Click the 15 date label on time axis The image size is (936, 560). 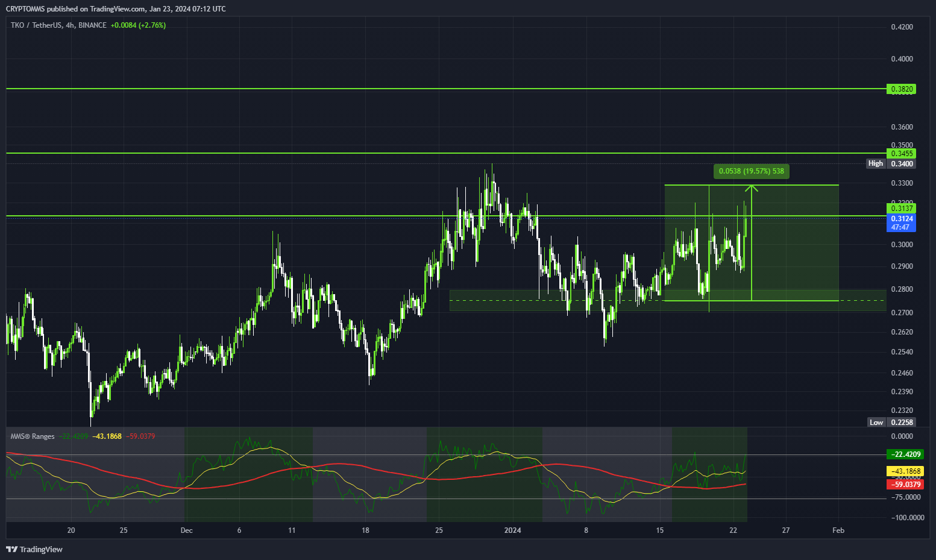pyautogui.click(x=660, y=530)
